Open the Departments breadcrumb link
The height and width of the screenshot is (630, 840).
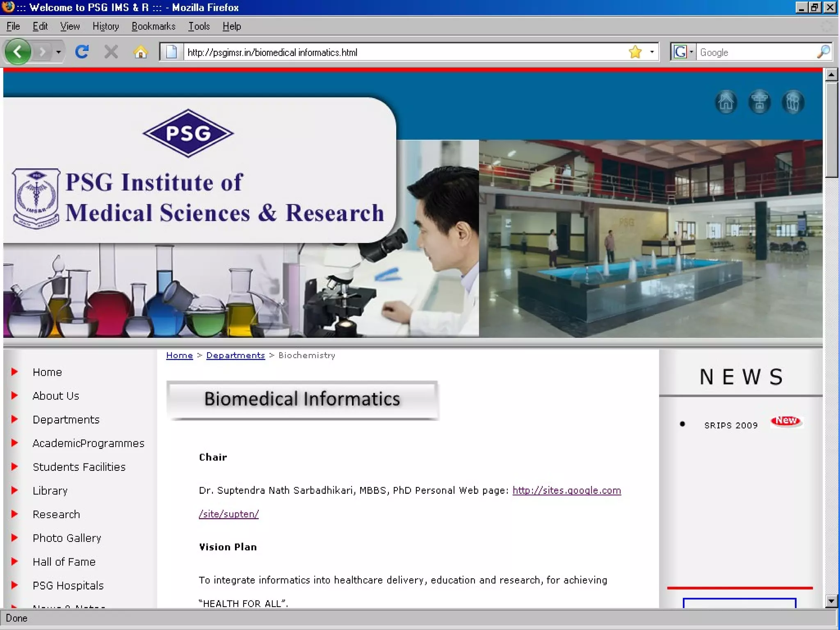pyautogui.click(x=235, y=356)
